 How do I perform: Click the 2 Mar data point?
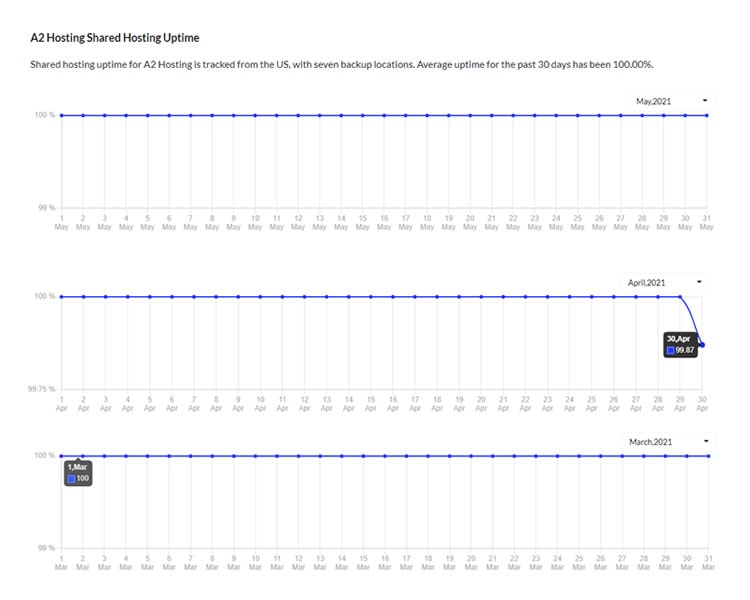click(83, 456)
